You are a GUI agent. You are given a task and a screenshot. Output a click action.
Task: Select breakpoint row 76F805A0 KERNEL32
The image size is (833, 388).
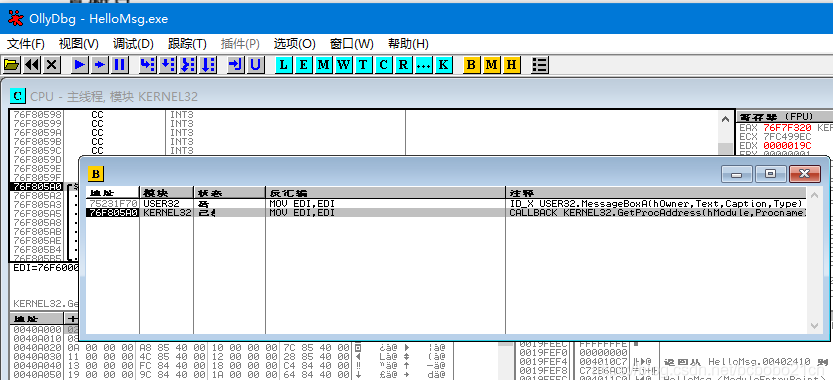[x=446, y=213]
